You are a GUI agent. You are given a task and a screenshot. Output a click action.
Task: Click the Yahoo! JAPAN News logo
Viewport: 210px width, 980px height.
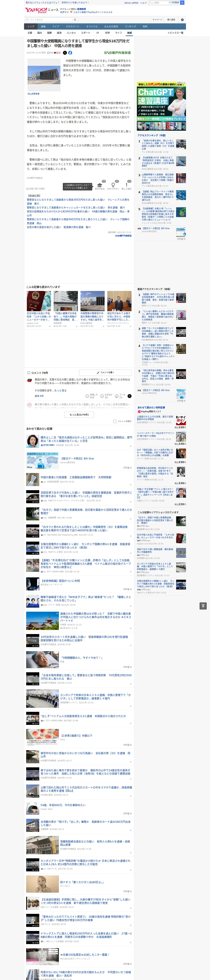(x=42, y=10)
